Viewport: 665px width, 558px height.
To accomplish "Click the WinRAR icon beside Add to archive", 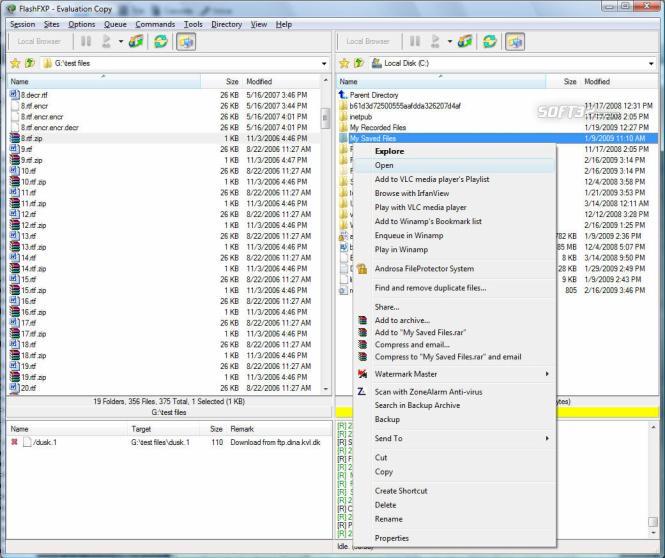I will 362,320.
